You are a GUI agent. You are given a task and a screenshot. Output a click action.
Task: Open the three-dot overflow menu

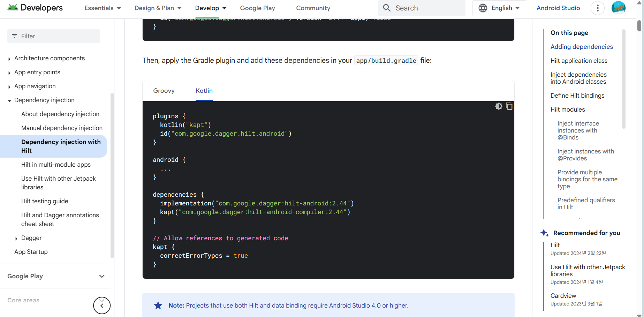click(598, 8)
